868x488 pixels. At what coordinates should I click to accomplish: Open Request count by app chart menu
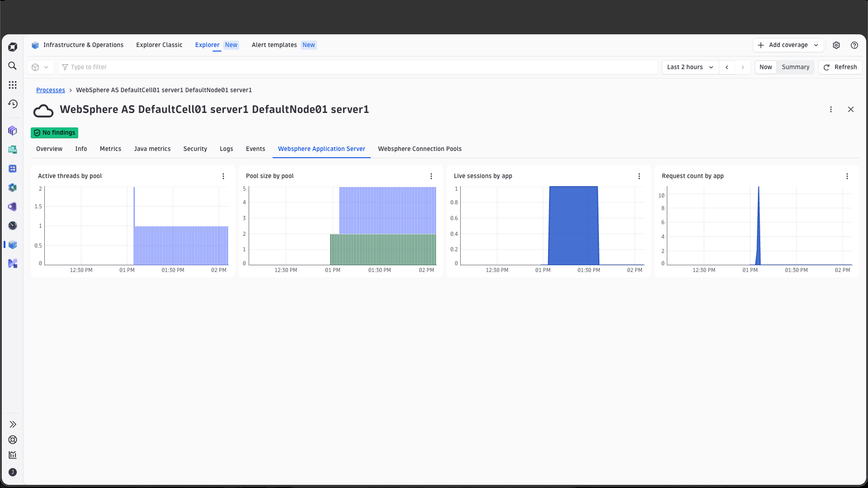coord(847,176)
